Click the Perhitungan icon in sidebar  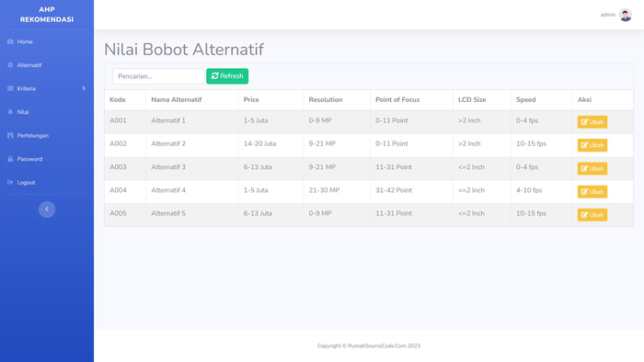10,135
